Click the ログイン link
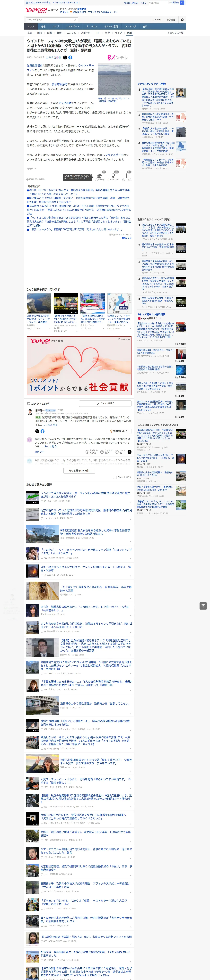The image size is (210, 980). (64, 12)
